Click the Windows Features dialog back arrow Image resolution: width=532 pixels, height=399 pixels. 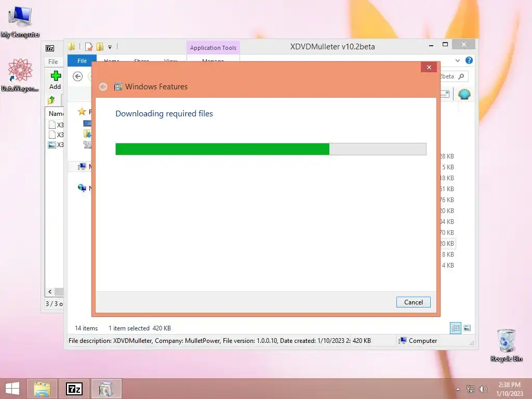[103, 87]
